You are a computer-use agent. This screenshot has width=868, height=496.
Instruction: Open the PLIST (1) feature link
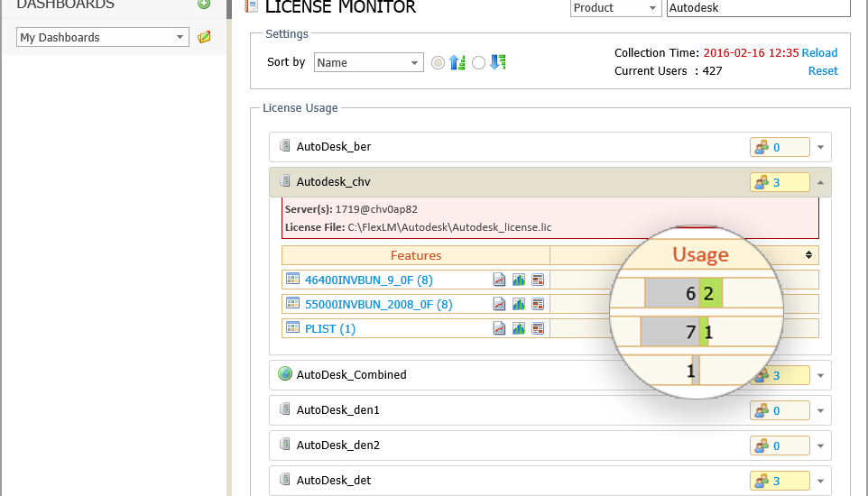point(330,329)
